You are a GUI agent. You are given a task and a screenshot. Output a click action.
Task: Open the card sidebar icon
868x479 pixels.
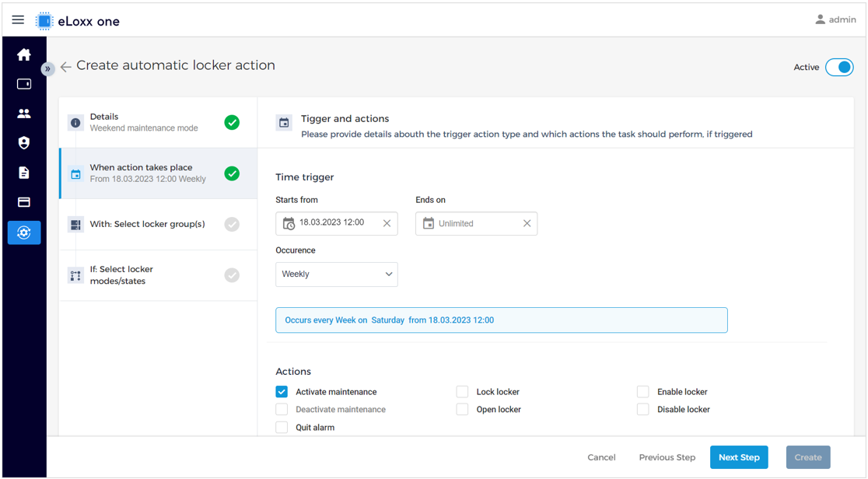coord(24,202)
